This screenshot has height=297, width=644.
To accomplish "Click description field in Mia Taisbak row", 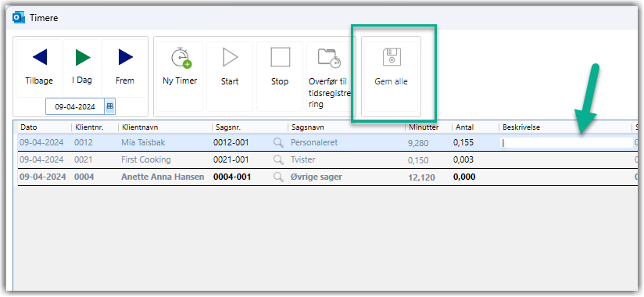I will [x=567, y=143].
